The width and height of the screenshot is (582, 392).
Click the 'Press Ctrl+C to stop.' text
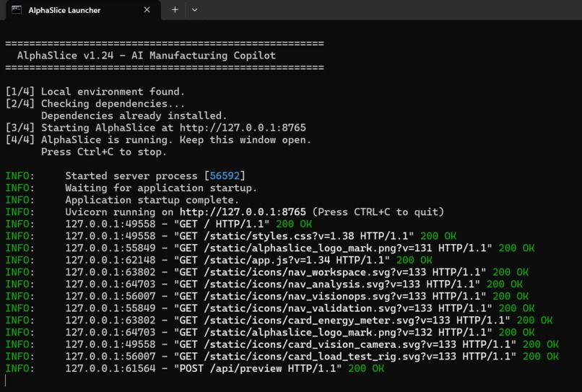103,152
